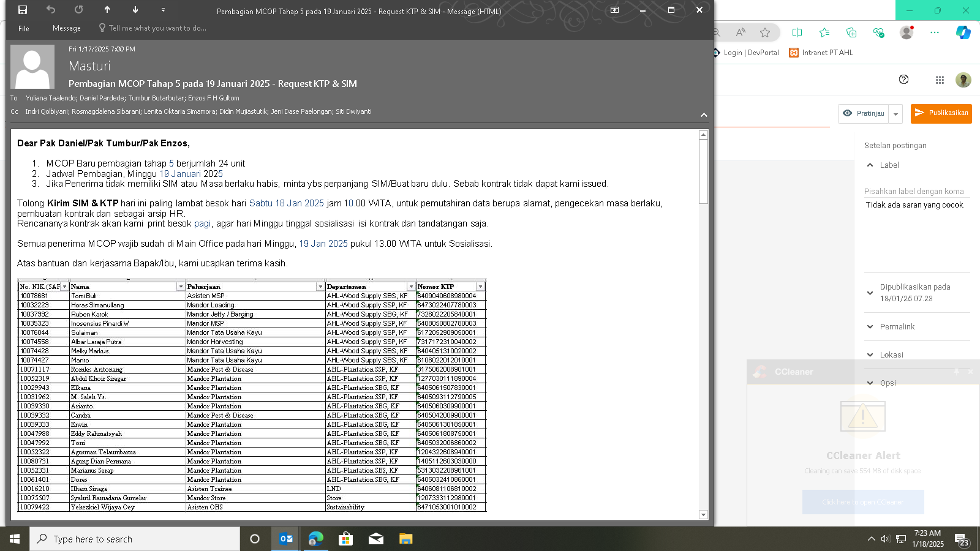This screenshot has height=551, width=980.
Task: Open the File menu
Action: (24, 28)
